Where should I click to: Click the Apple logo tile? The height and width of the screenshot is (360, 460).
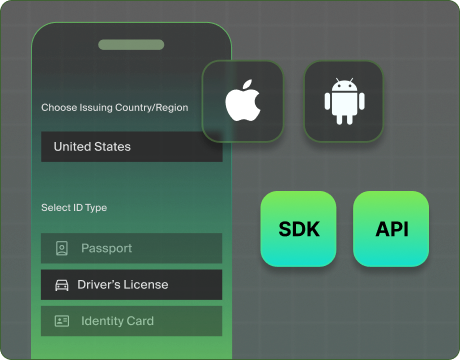[243, 101]
